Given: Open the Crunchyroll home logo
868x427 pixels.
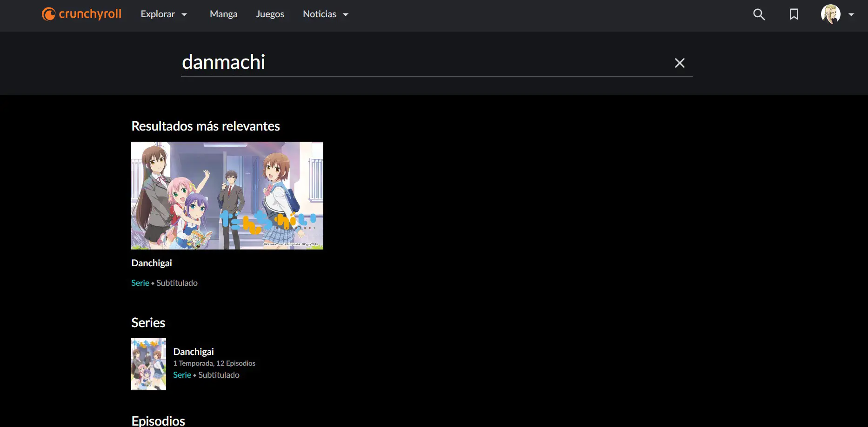Looking at the screenshot, I should [81, 14].
